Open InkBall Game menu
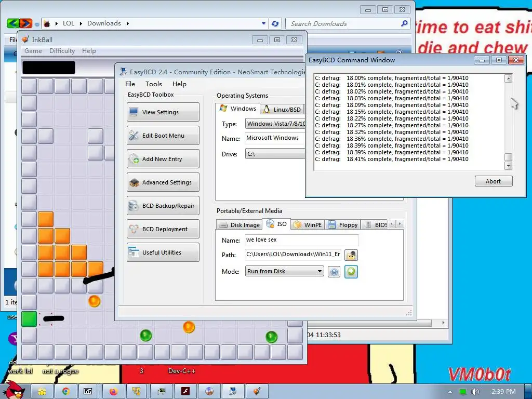 (33, 51)
